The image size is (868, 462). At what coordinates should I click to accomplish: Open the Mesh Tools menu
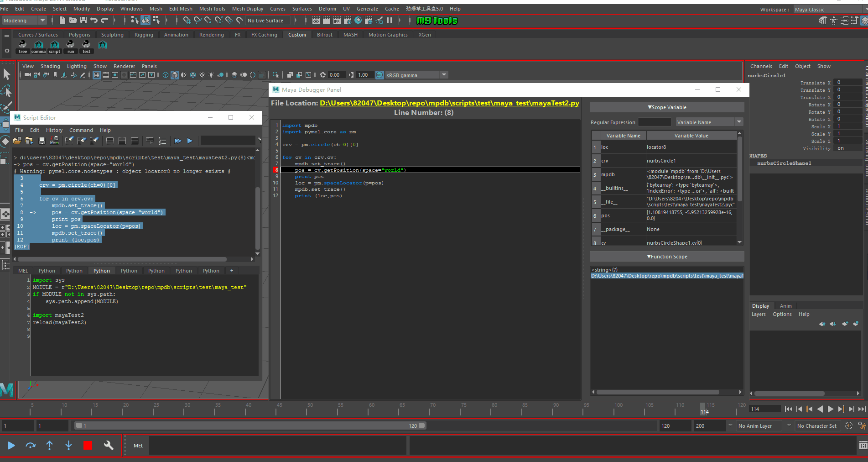[x=212, y=9]
